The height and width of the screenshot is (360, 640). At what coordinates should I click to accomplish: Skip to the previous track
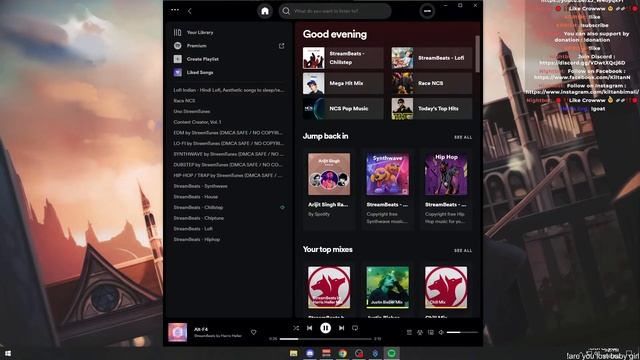click(x=309, y=328)
